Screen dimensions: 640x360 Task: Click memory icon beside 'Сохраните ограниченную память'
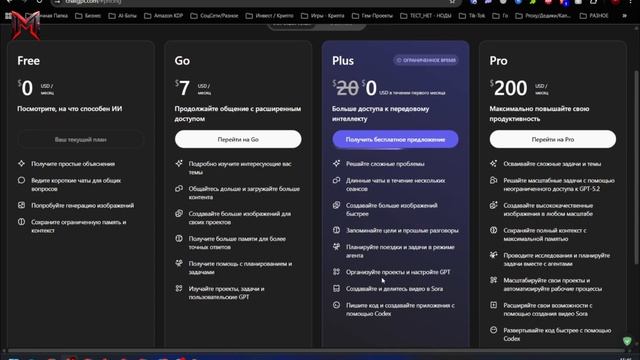pos(21,222)
